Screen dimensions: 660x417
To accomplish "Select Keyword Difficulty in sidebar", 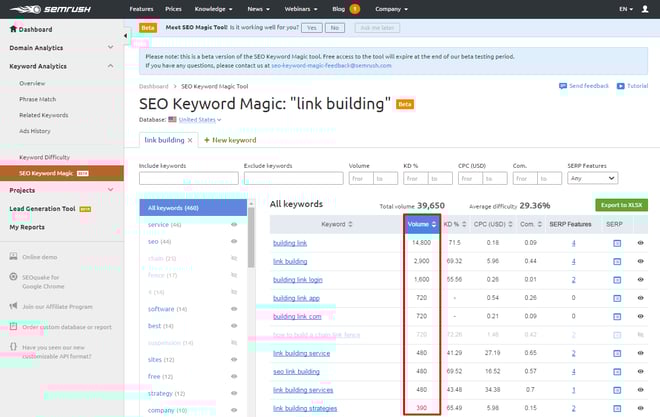I will point(45,157).
